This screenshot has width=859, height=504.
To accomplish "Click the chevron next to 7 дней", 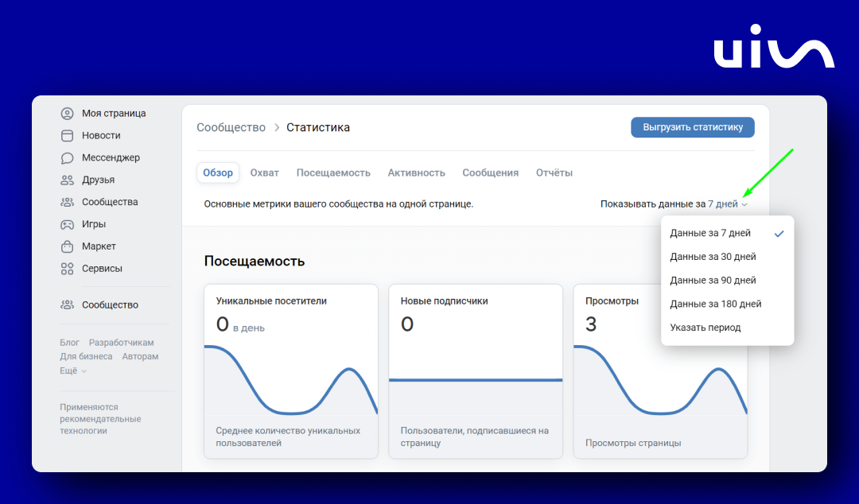I will 744,204.
